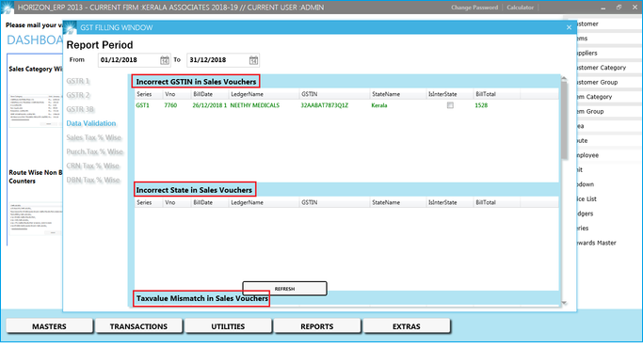Image resolution: width=643 pixels, height=364 pixels.
Task: Open Customer Category in the dashboard list
Action: (602, 68)
